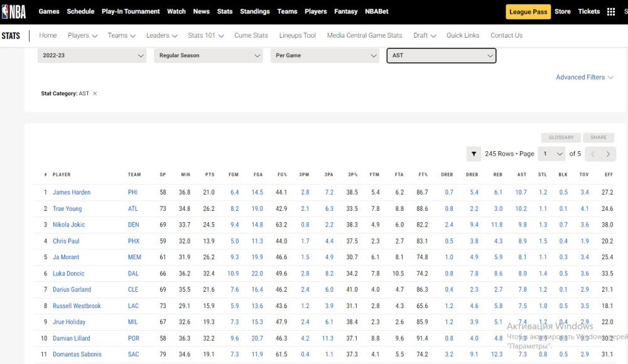Open the Standings menu item
The image size is (628, 364).
[255, 11]
